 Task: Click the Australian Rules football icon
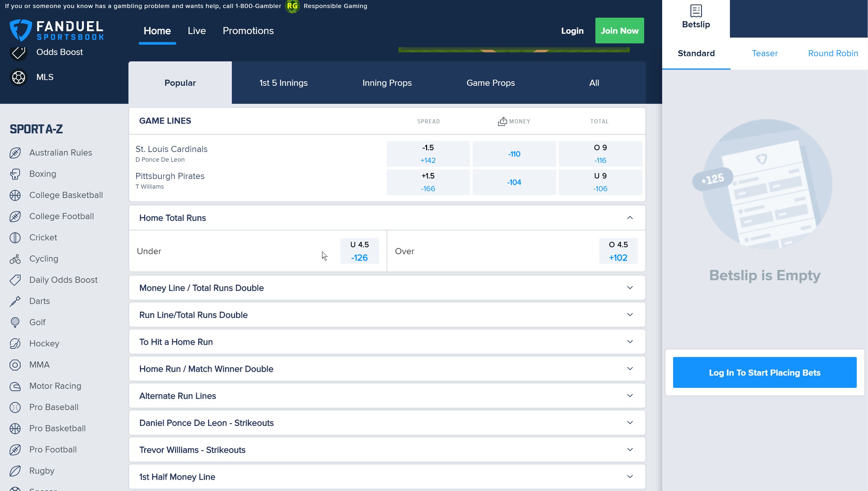point(15,153)
